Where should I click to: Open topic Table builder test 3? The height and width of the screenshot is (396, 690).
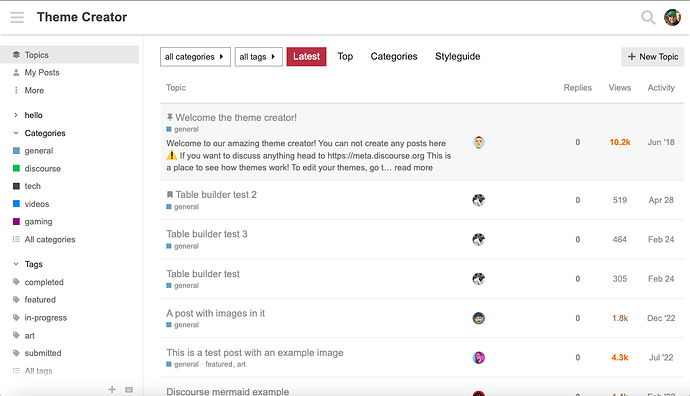pyautogui.click(x=207, y=234)
